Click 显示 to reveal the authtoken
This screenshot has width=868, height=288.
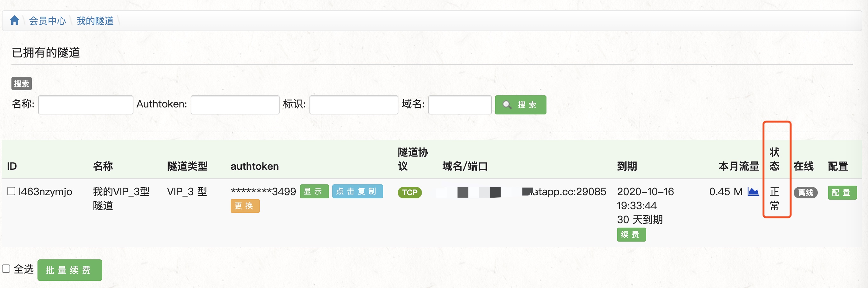click(x=314, y=192)
